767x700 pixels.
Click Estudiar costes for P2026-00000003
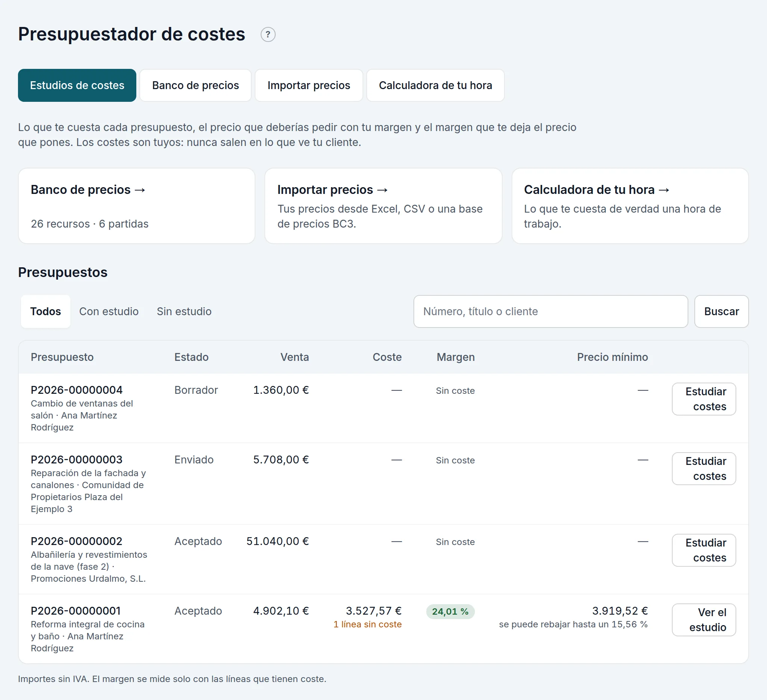pos(704,468)
